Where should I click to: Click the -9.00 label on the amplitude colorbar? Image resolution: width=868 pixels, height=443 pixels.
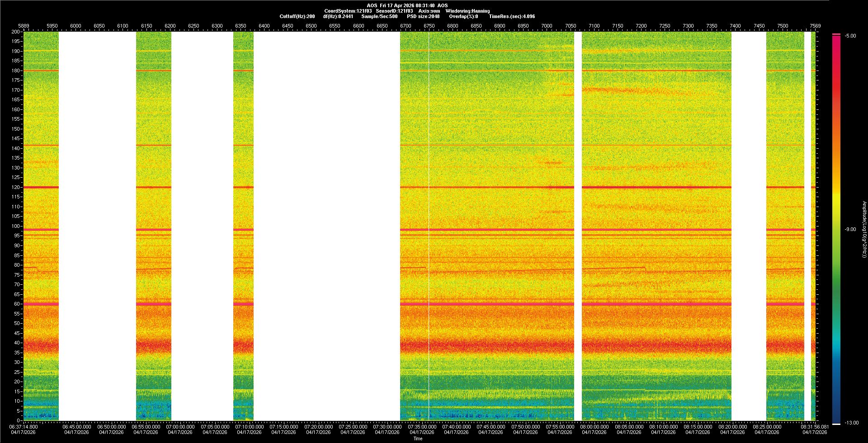point(850,230)
